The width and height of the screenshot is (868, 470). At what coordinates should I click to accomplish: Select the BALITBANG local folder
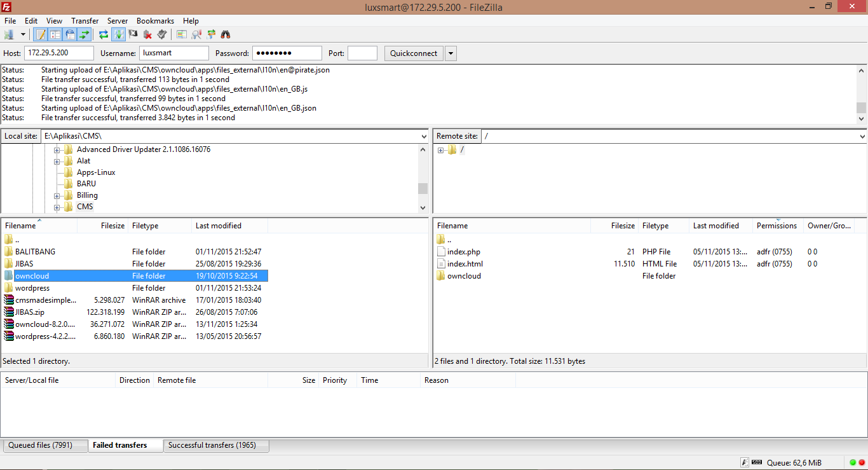(35, 252)
